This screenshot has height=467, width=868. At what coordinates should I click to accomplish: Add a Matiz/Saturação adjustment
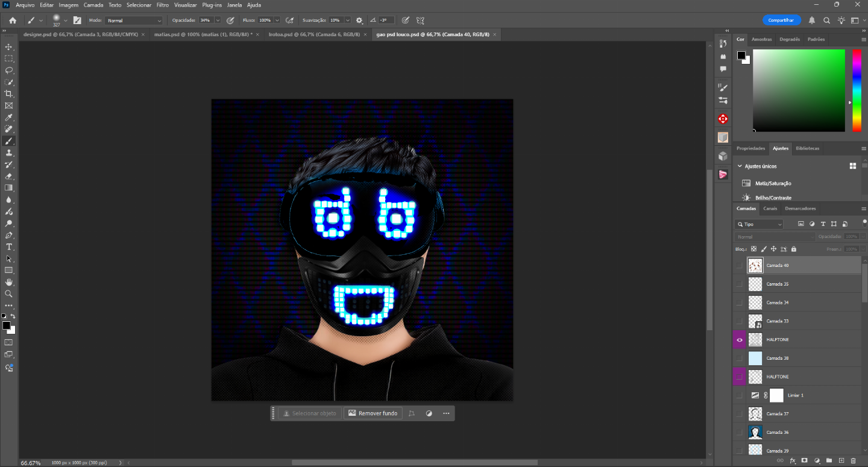[767, 183]
